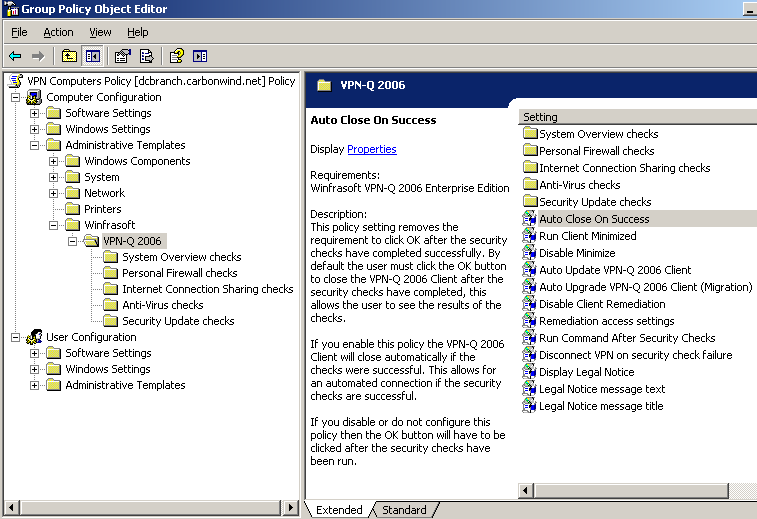Viewport: 757px width, 519px height.
Task: Open the File menu
Action: (x=19, y=32)
